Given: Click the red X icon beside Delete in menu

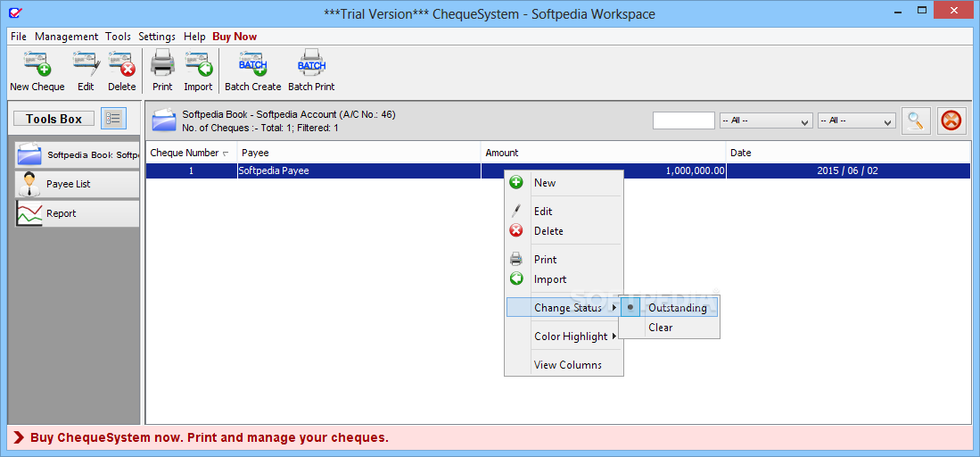Looking at the screenshot, I should 516,231.
